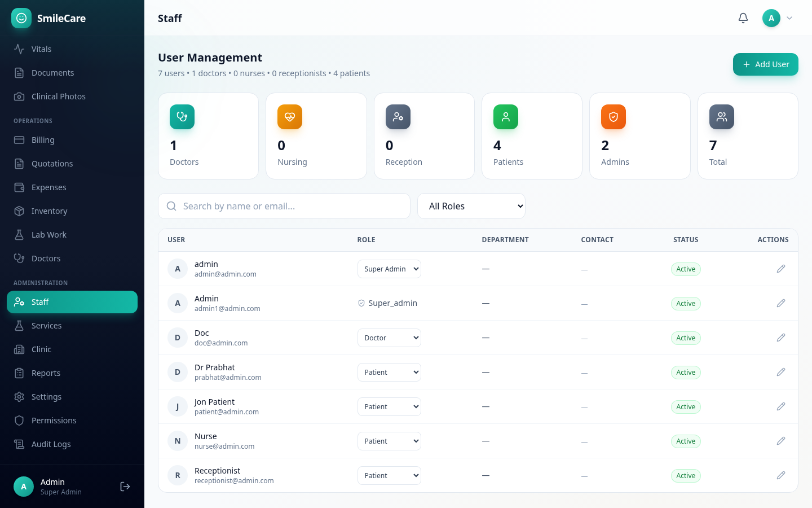Click Active status badge for Doc

tap(686, 338)
